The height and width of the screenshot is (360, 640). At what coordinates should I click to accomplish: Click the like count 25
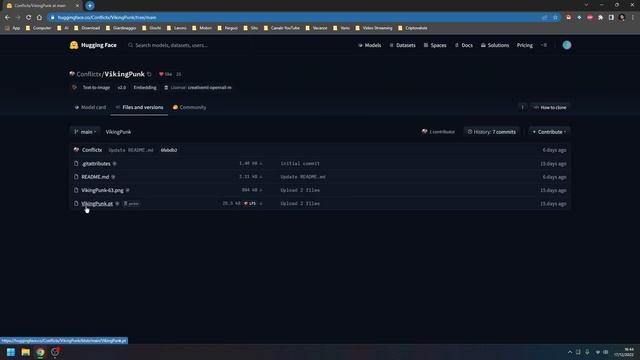pyautogui.click(x=178, y=74)
